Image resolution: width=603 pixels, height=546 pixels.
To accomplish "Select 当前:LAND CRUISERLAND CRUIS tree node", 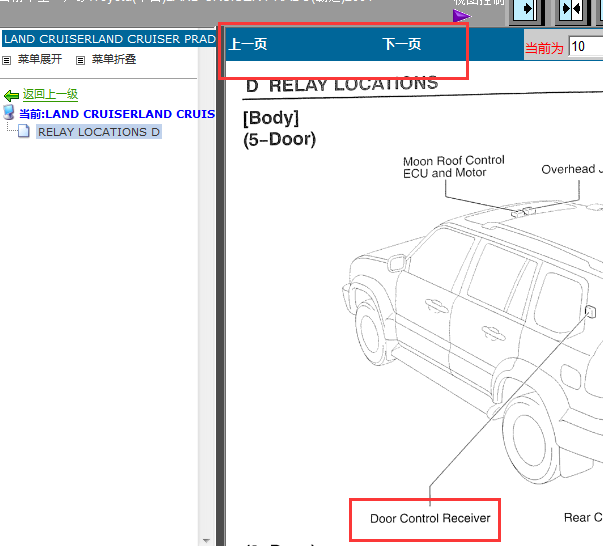I will point(117,114).
